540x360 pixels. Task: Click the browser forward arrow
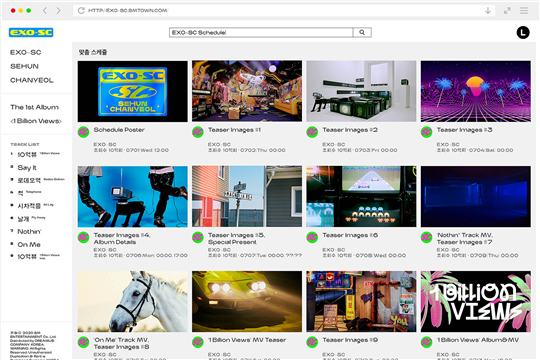(x=58, y=11)
